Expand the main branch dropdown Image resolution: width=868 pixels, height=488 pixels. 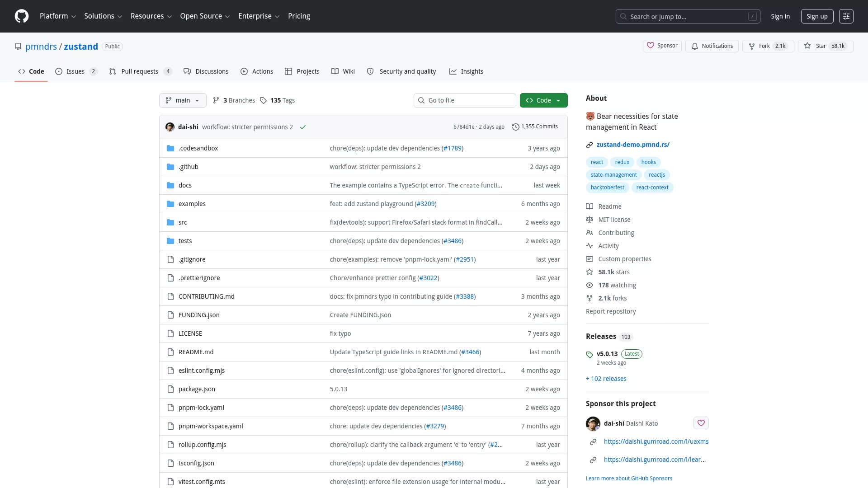(x=183, y=100)
